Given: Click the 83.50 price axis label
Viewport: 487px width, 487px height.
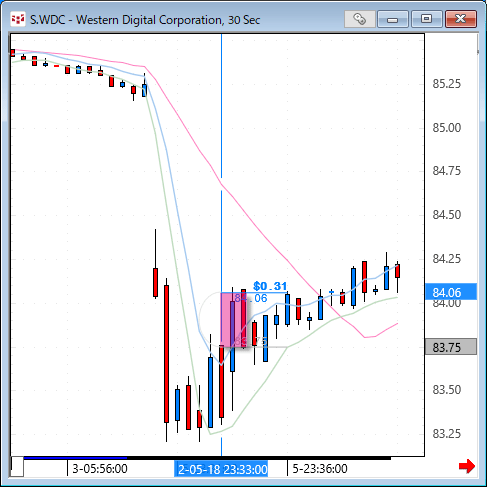Looking at the screenshot, I should point(447,389).
